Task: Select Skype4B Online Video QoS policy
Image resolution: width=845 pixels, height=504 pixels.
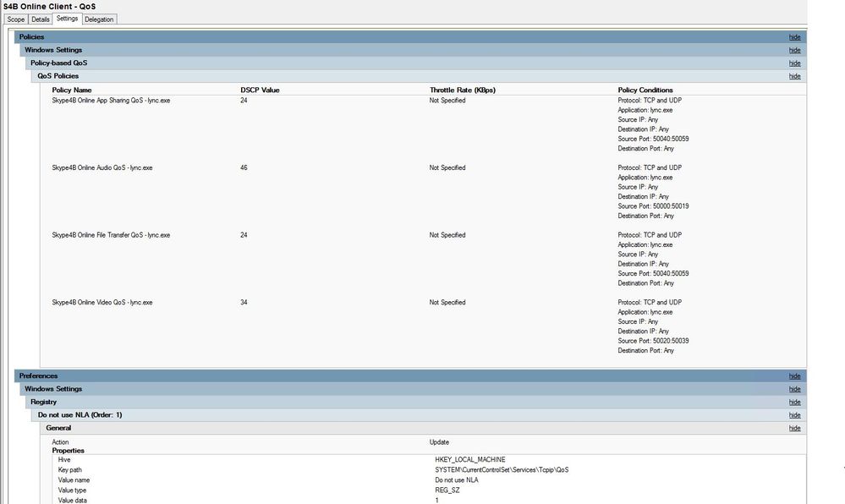Action: (102, 303)
